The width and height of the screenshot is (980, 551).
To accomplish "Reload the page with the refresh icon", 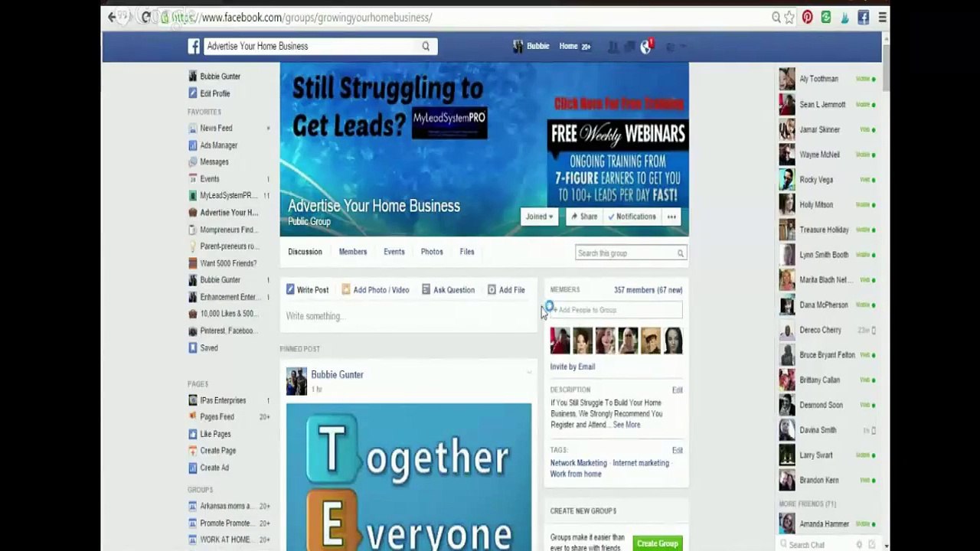I will pyautogui.click(x=145, y=17).
